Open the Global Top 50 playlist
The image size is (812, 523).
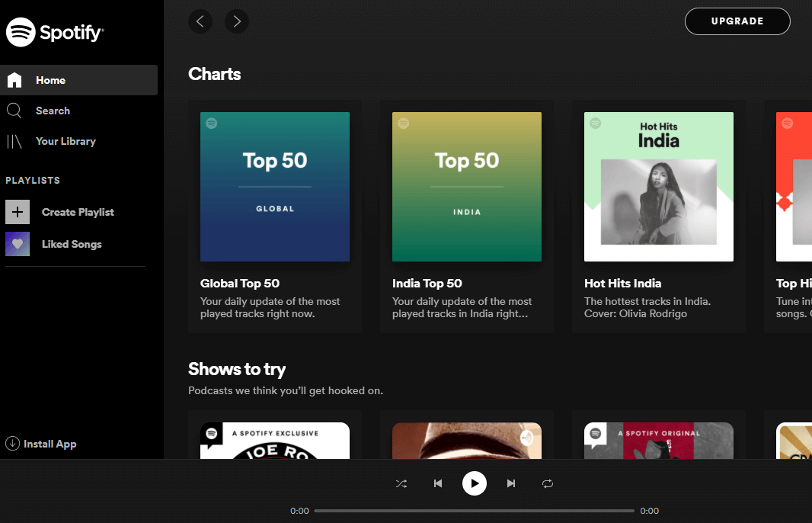(274, 187)
